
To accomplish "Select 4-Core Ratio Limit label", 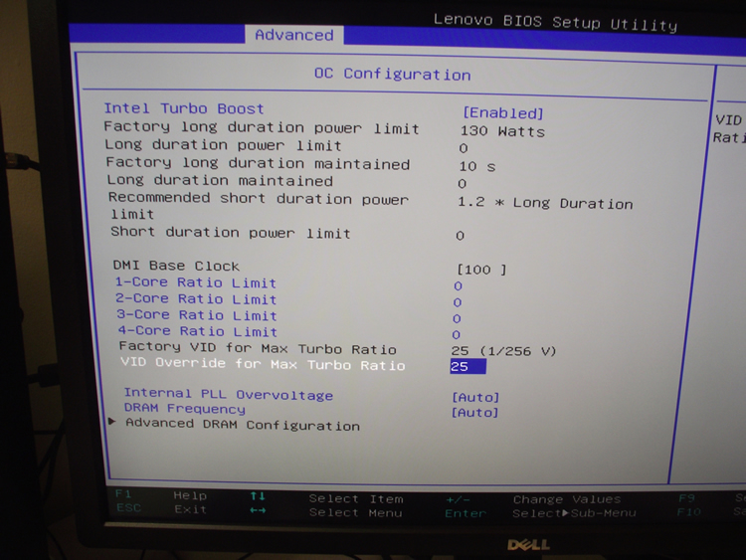I will [198, 331].
